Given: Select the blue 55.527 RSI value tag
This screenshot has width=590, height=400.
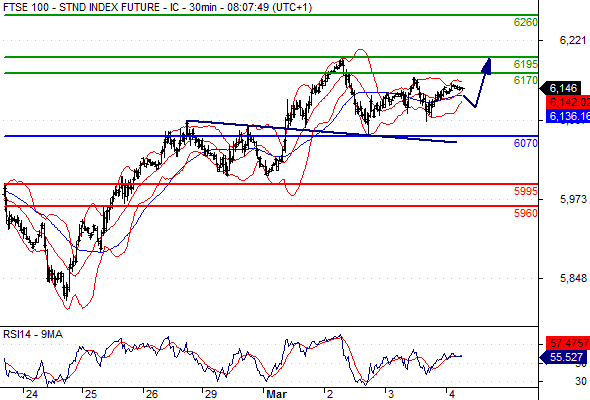Looking at the screenshot, I should pyautogui.click(x=564, y=357).
